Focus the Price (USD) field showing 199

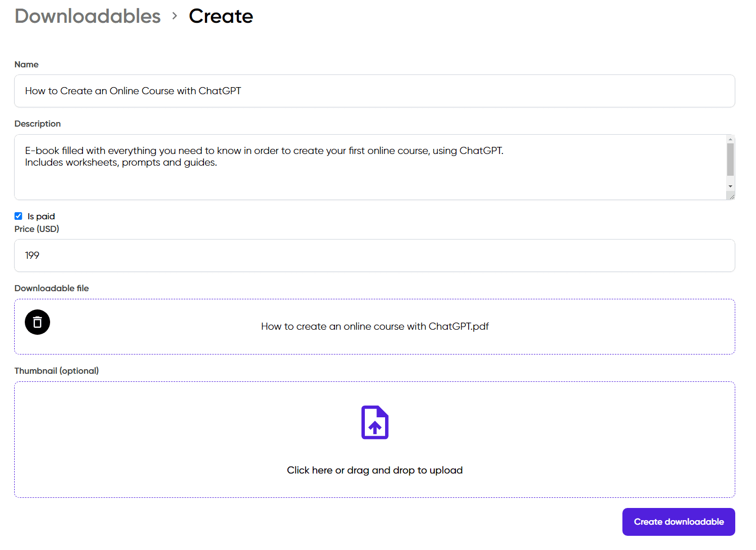[374, 256]
